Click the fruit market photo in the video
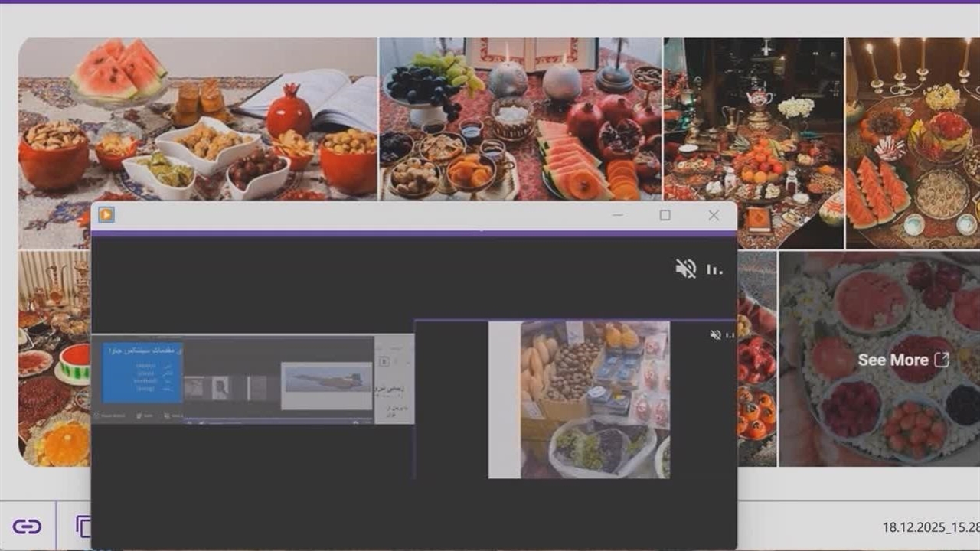The width and height of the screenshot is (980, 551). tap(595, 399)
